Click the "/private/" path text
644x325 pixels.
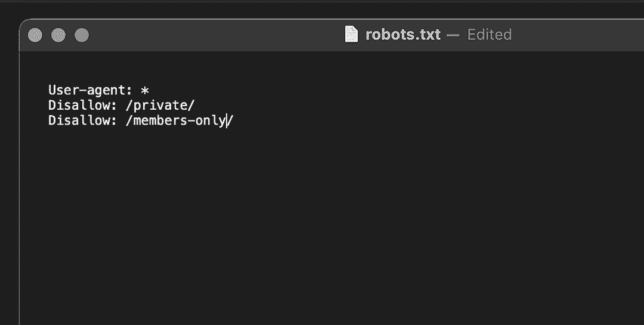160,106
